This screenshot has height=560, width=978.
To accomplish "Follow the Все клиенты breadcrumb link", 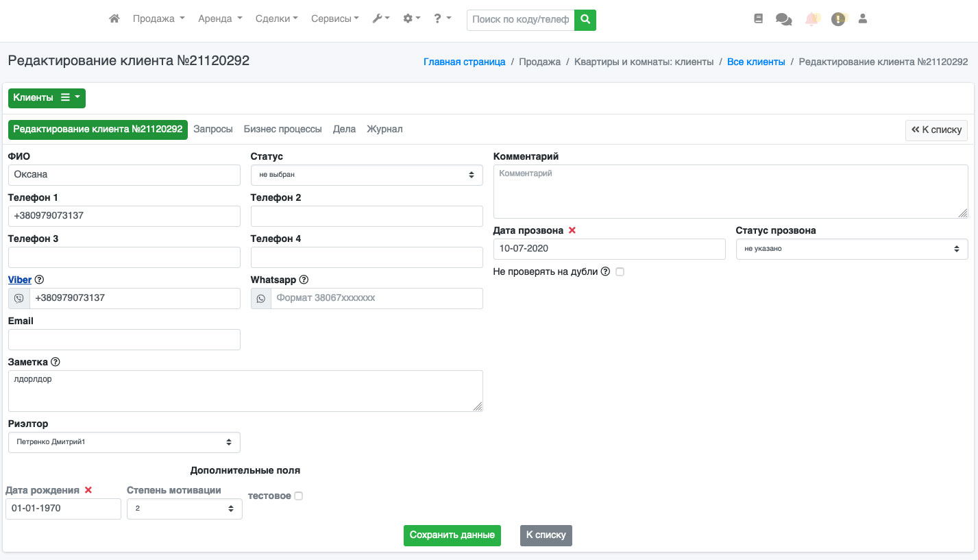I will click(755, 62).
